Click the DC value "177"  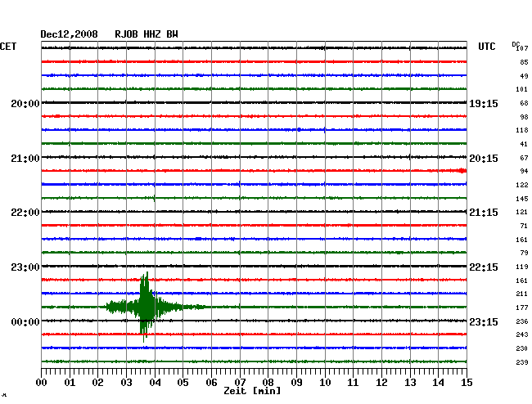click(x=522, y=307)
